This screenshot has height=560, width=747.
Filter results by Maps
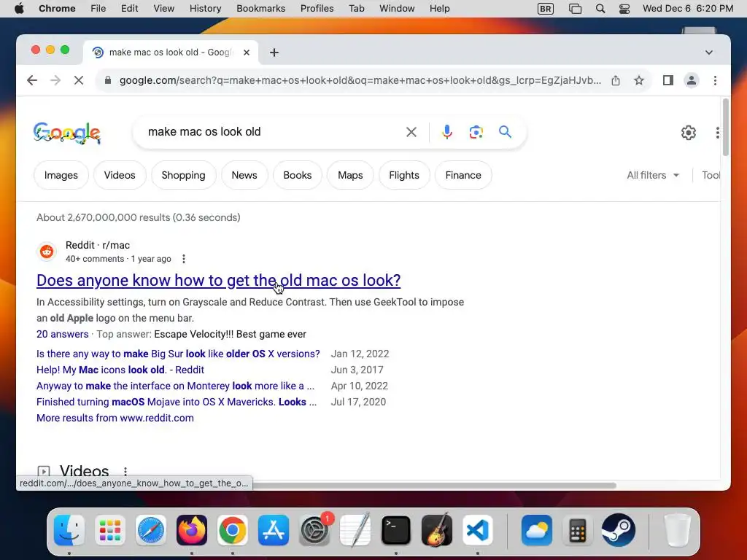click(x=350, y=175)
